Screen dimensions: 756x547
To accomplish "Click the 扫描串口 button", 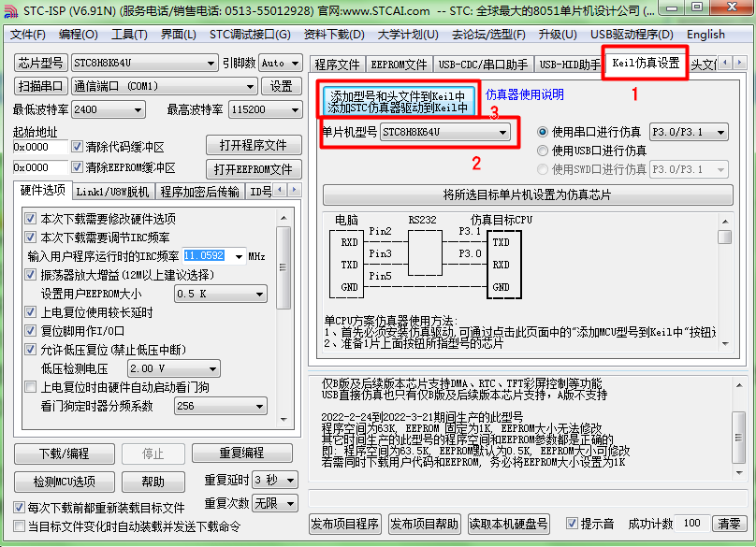I will (40, 86).
